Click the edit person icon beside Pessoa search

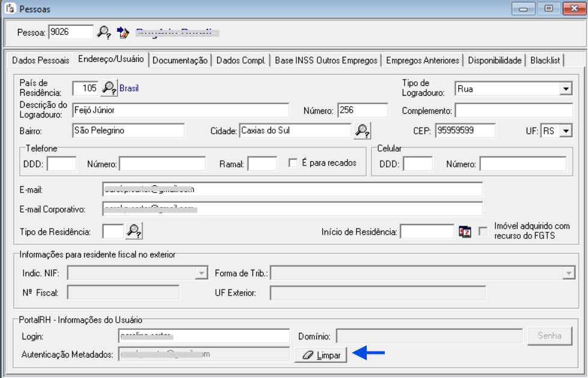coord(123,32)
